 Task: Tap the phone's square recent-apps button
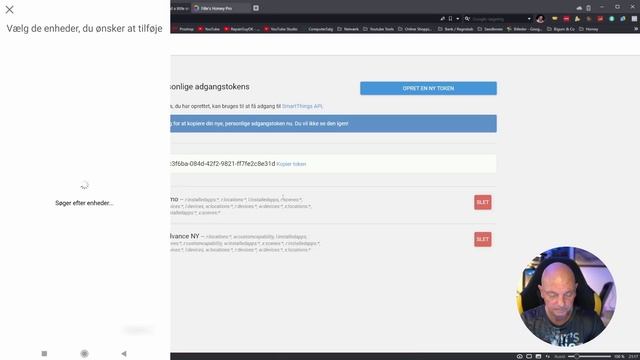(x=44, y=353)
